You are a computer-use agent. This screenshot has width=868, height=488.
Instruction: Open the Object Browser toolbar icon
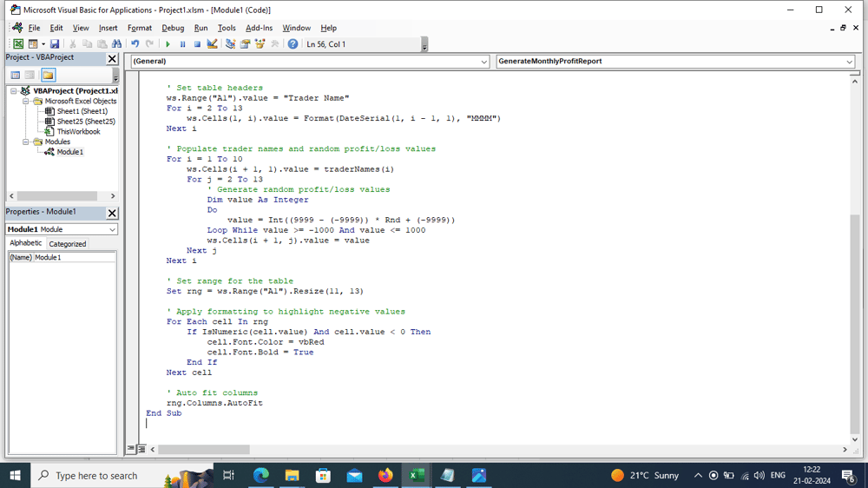260,43
